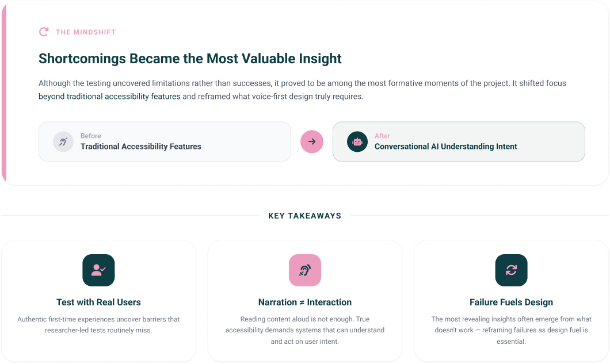
Task: Click the robot icon in the After card
Action: (357, 141)
